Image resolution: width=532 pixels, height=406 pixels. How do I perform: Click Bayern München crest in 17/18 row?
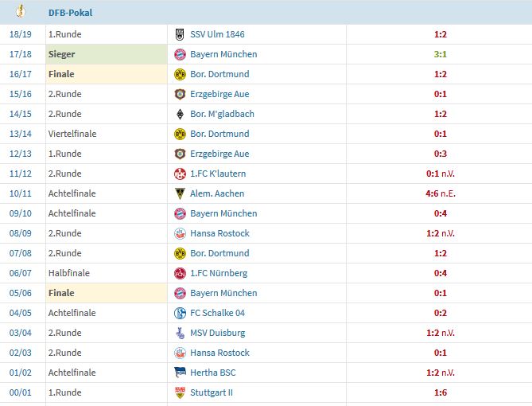click(180, 54)
